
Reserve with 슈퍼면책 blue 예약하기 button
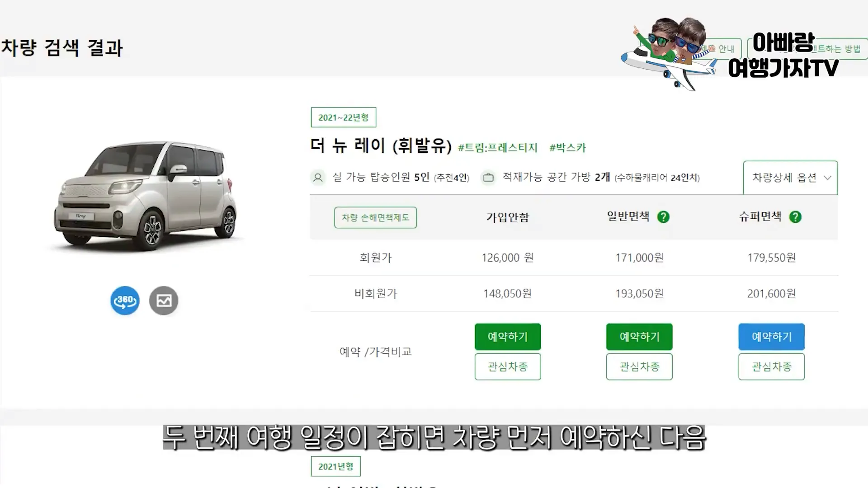point(772,337)
